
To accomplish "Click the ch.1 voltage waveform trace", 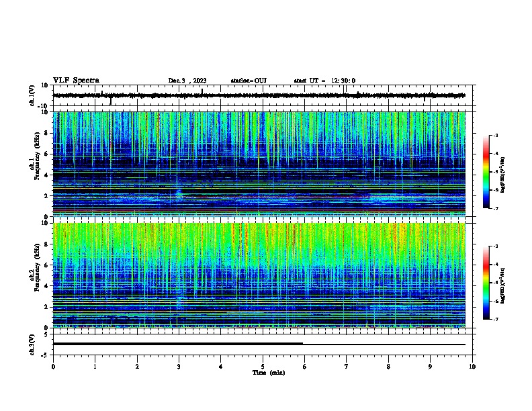I will pyautogui.click(x=259, y=95).
